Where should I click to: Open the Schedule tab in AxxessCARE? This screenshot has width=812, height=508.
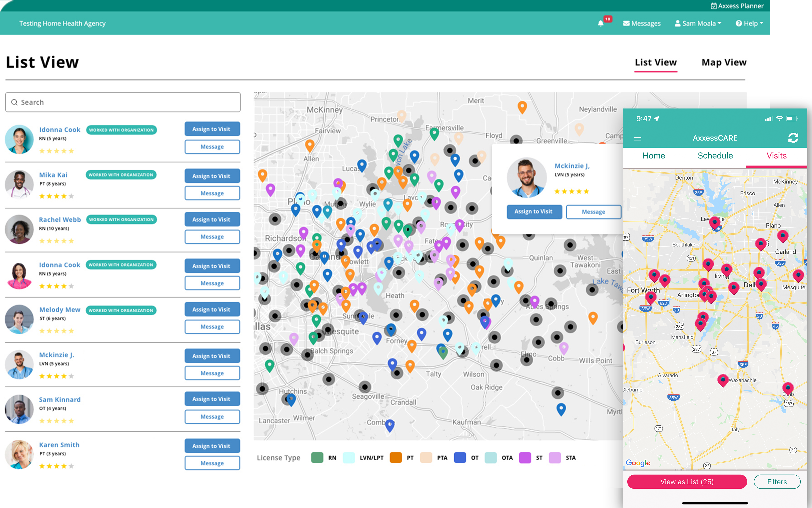click(715, 155)
